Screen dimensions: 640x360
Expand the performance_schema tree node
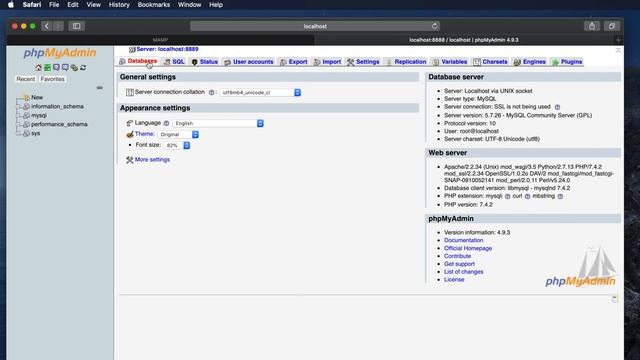(18, 124)
